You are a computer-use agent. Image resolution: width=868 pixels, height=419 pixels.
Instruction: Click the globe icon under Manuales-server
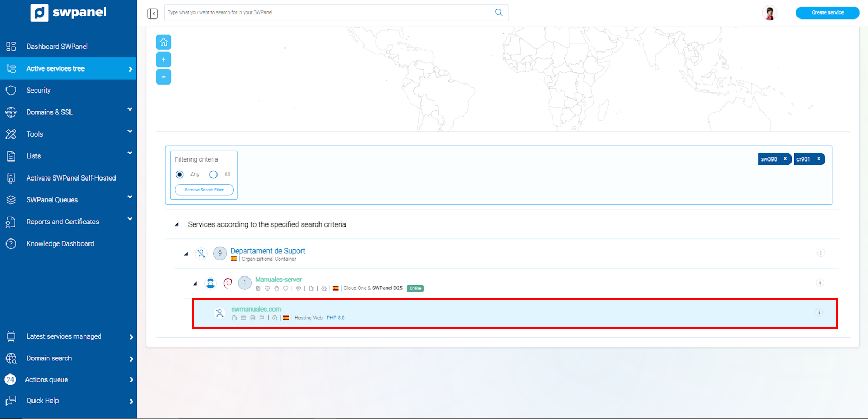tap(267, 288)
